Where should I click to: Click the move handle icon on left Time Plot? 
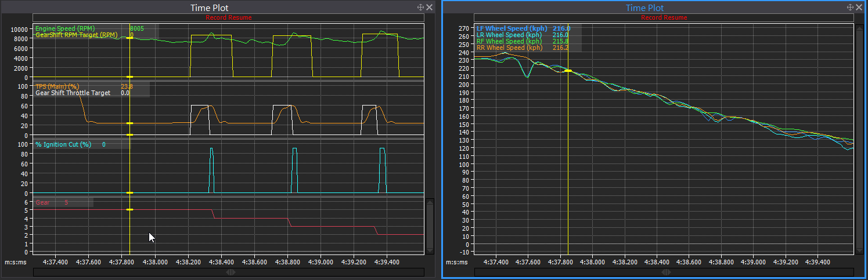click(x=420, y=8)
